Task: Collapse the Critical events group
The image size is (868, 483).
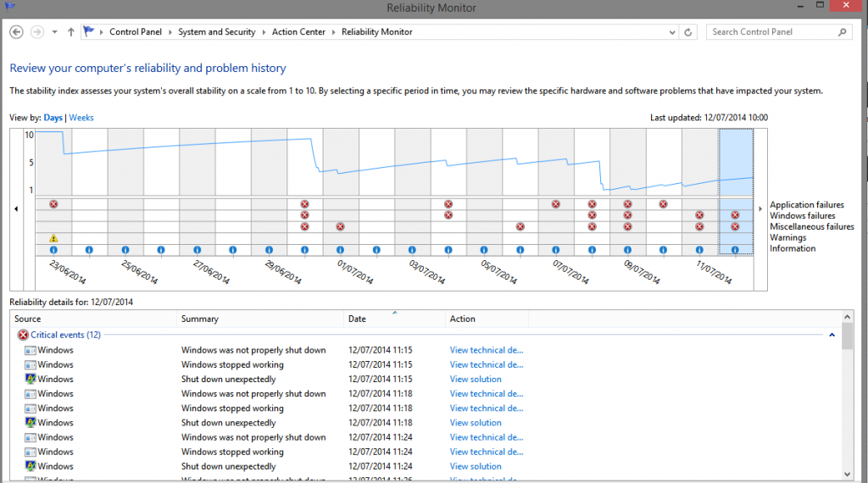Action: [x=832, y=336]
